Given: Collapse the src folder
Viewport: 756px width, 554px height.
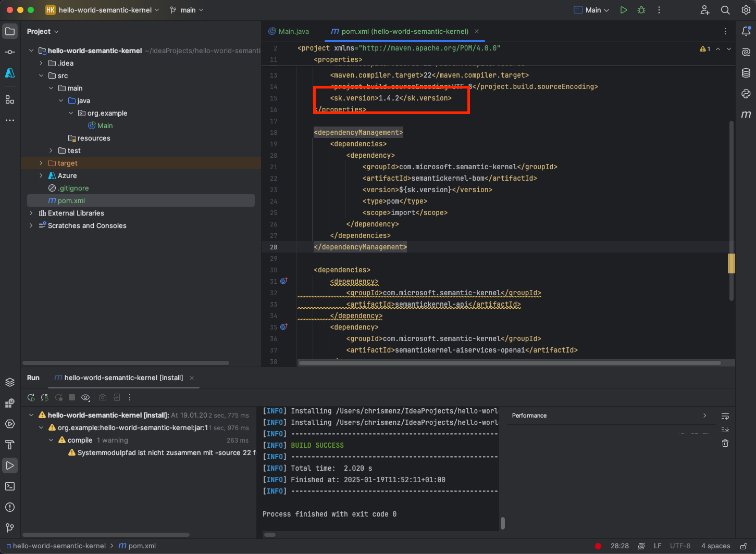Looking at the screenshot, I should [x=41, y=75].
